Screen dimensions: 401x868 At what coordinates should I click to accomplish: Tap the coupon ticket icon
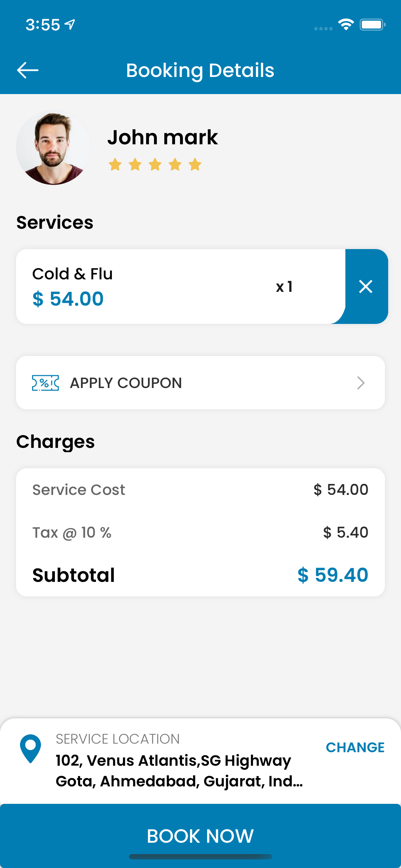(x=45, y=383)
